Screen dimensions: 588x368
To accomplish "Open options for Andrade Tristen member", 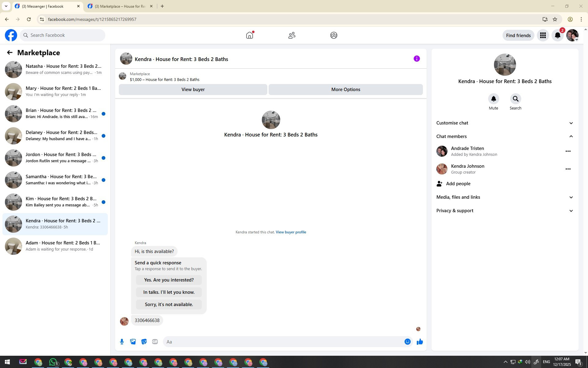I will (568, 151).
